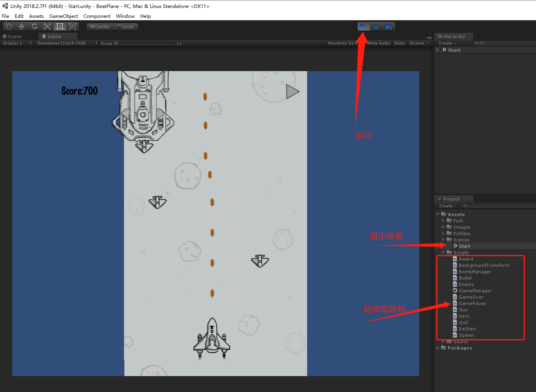Expand the Packages folder
The width and height of the screenshot is (536, 392).
438,348
